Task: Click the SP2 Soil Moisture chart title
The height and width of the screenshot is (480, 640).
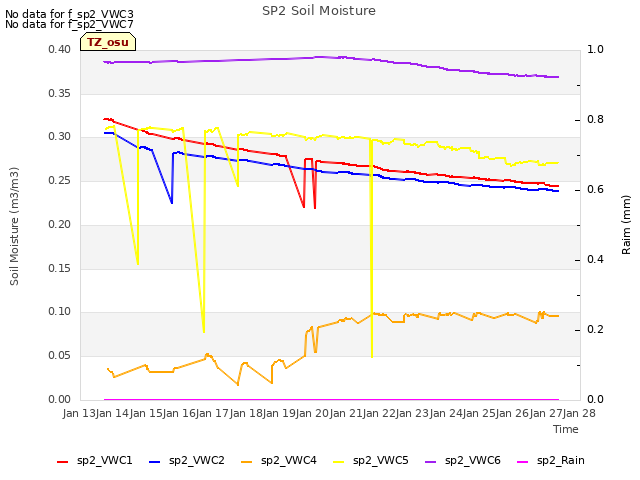Action: pyautogui.click(x=319, y=11)
